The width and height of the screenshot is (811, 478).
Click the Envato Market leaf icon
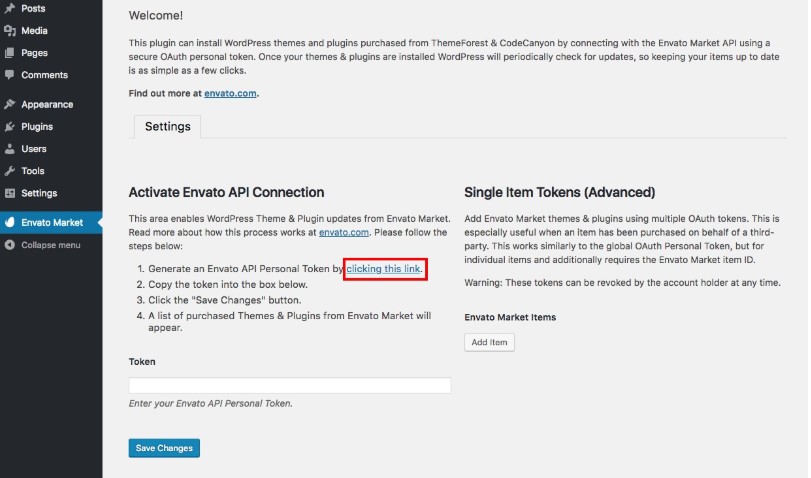coord(10,222)
